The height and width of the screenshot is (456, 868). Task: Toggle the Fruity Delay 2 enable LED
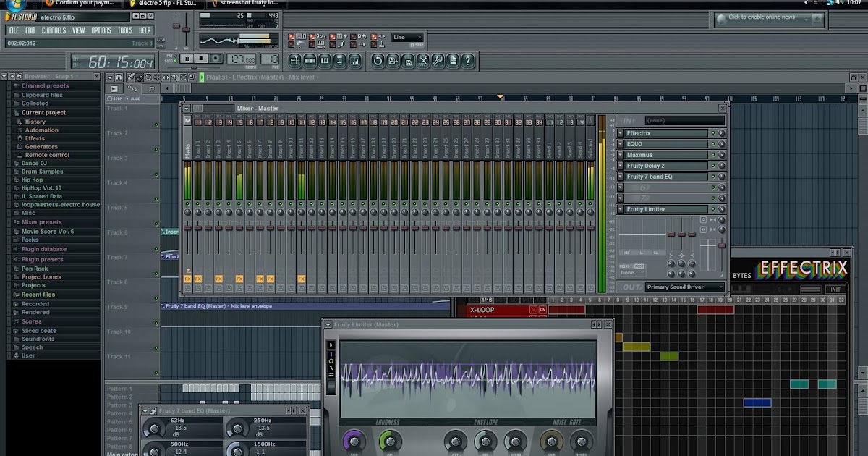[x=713, y=166]
